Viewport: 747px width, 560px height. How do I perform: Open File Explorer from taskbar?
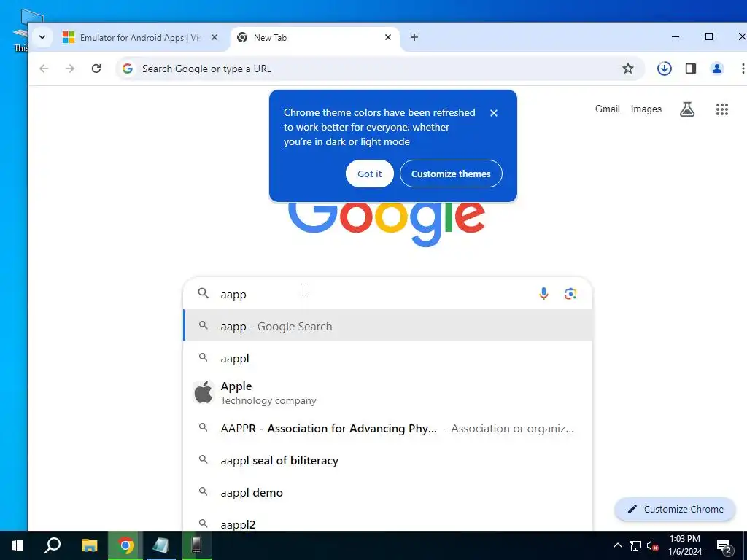tap(89, 545)
